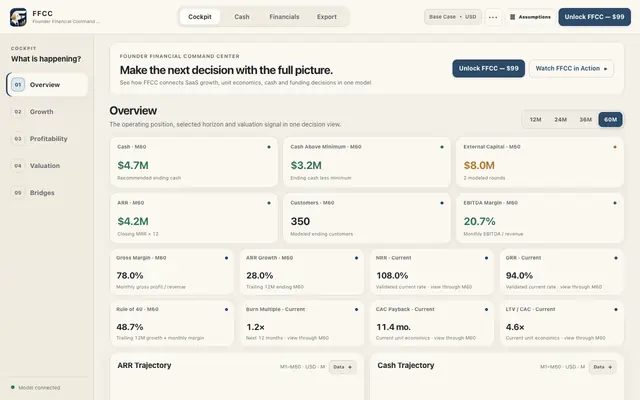Click the Cash Trajectory chart title
This screenshot has width=640, height=400.
(x=405, y=365)
